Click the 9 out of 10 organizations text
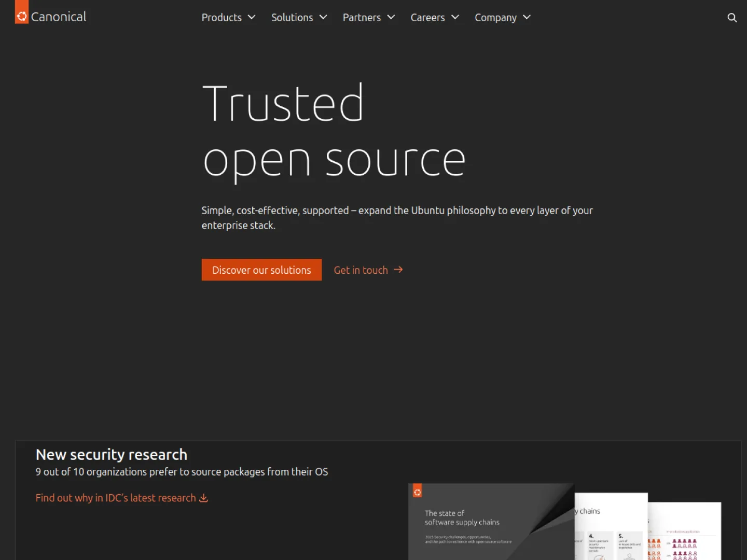The height and width of the screenshot is (560, 747). tap(182, 472)
